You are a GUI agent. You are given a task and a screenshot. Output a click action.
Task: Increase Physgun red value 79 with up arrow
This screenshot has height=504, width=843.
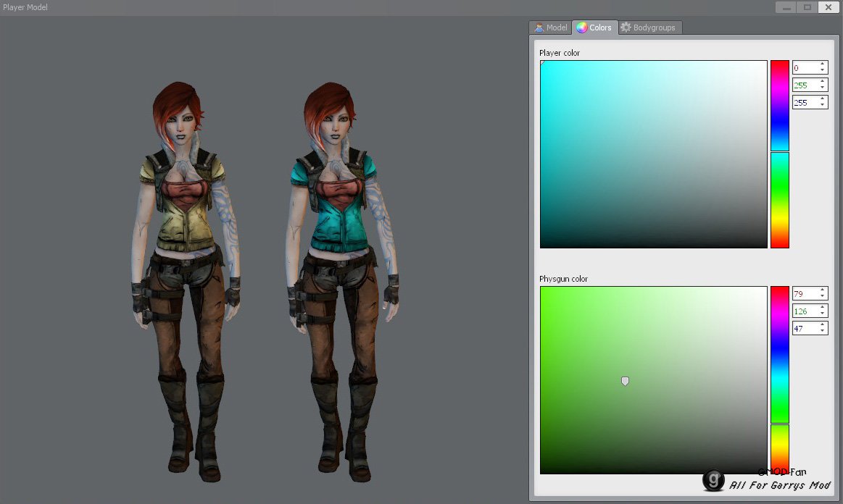pos(823,290)
